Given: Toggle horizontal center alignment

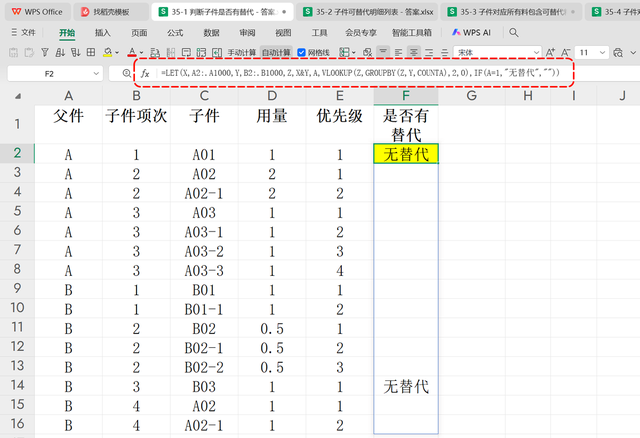Looking at the screenshot, I should (414, 52).
